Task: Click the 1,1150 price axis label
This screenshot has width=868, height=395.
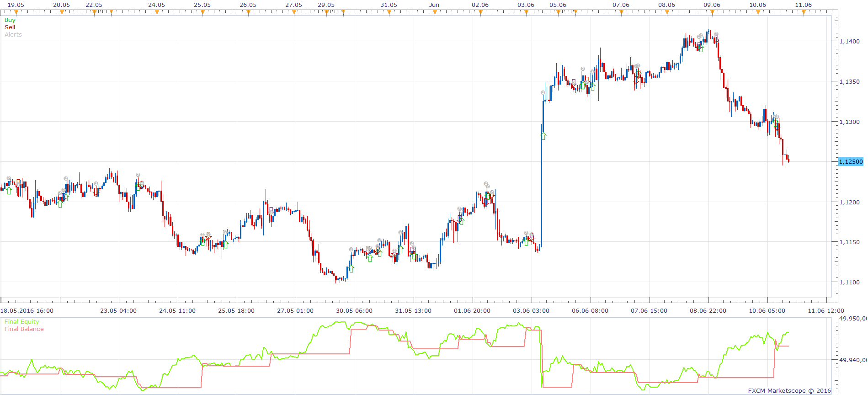Action: coord(849,242)
